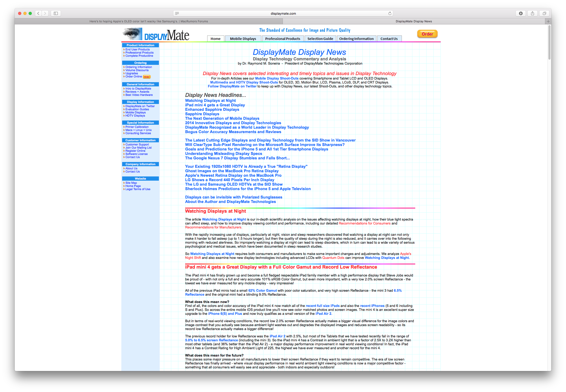This screenshot has width=566, height=392.
Task: Open Customer Support sidebar link
Action: [137, 144]
